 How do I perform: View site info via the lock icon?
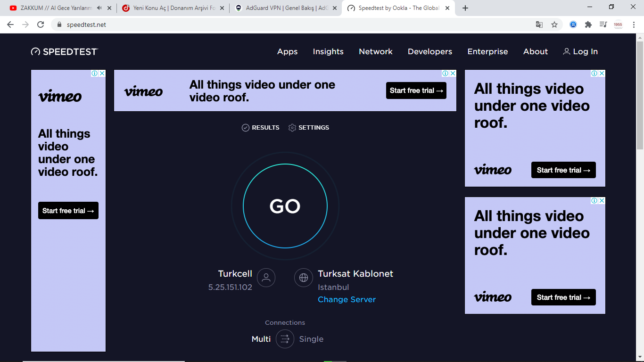pyautogui.click(x=59, y=25)
